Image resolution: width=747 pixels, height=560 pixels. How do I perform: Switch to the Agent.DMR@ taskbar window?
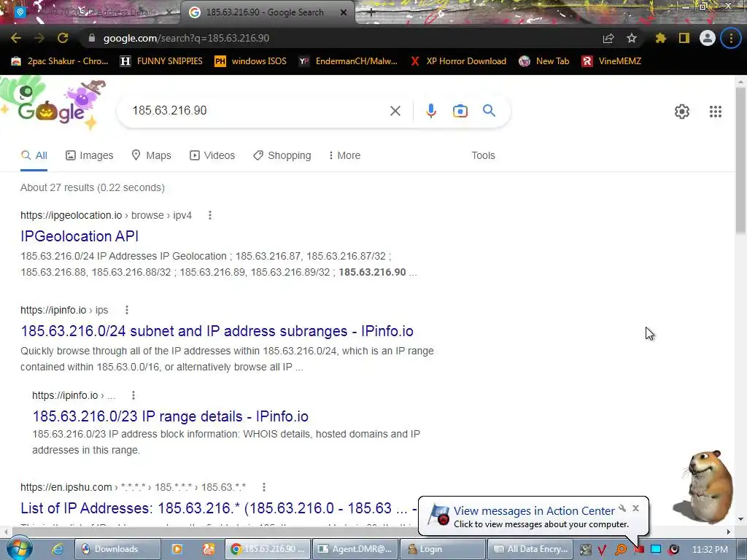[355, 549]
